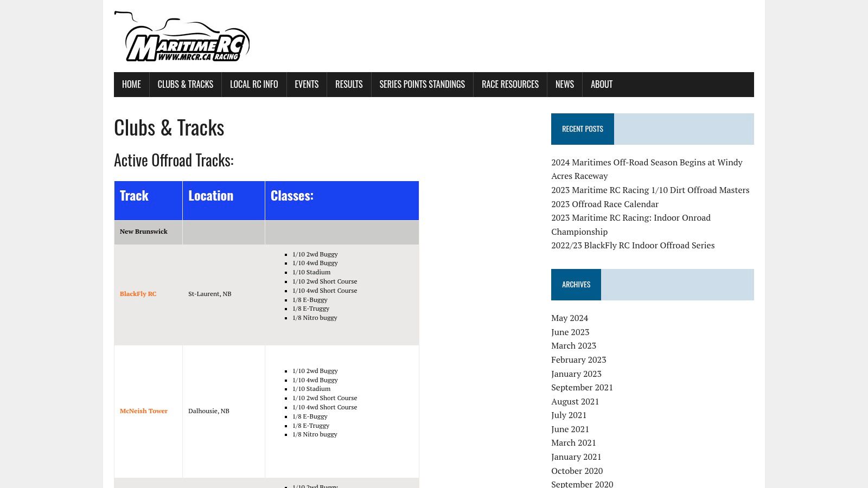Open the September 2021 archive
This screenshot has width=868, height=488.
coord(582,387)
